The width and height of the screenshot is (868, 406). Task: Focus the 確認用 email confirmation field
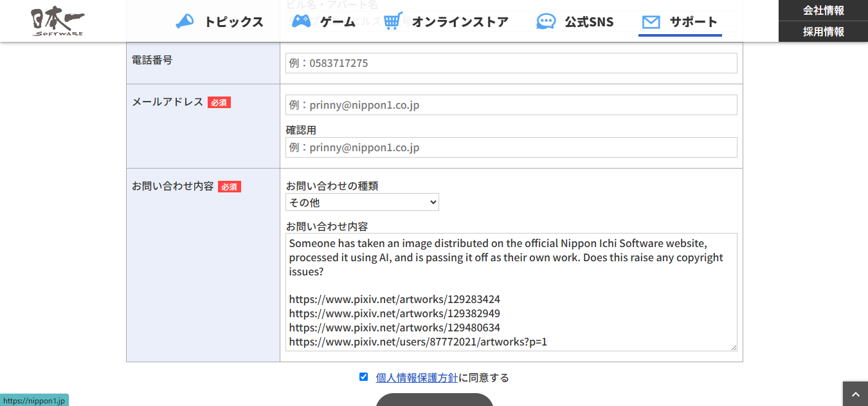point(511,147)
